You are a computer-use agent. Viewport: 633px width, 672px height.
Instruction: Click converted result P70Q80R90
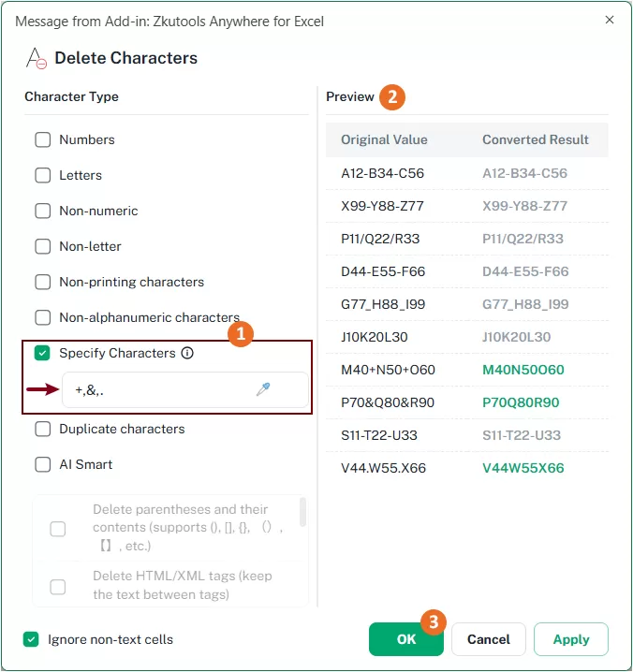[521, 402]
